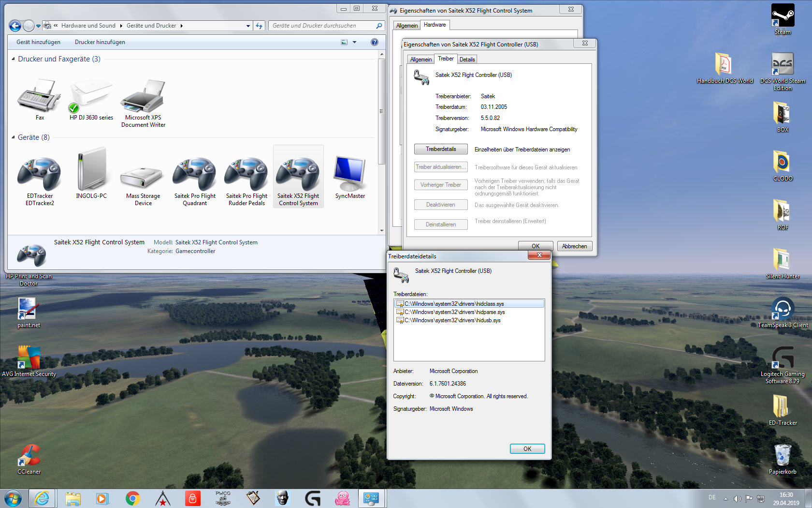Select hidclass.sys driver file entry
This screenshot has width=812, height=508.
point(469,304)
